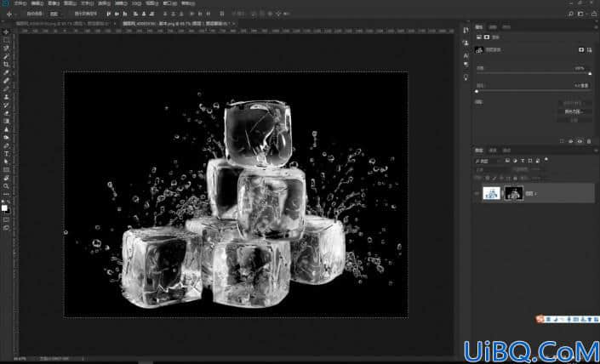The width and height of the screenshot is (600, 364).
Task: Select the Eraser tool
Action: pyautogui.click(x=6, y=113)
